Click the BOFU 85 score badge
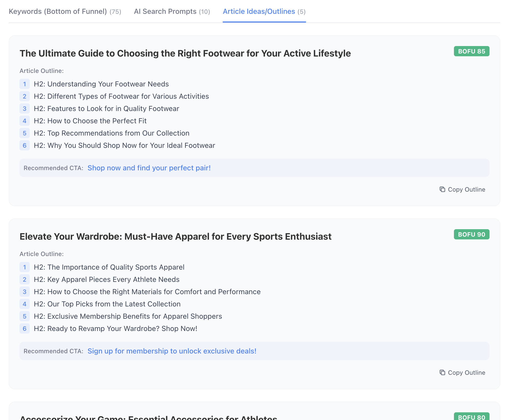The width and height of the screenshot is (510, 420). coord(471,51)
